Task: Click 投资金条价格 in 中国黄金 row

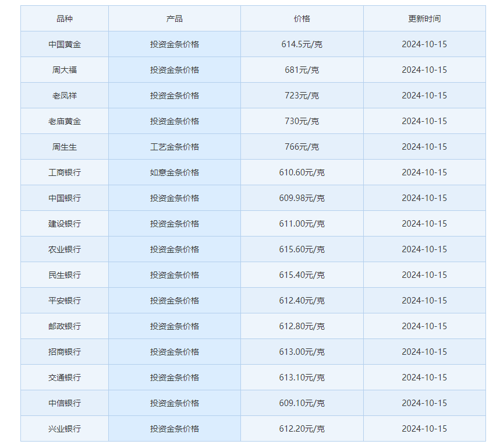Action: coord(175,44)
